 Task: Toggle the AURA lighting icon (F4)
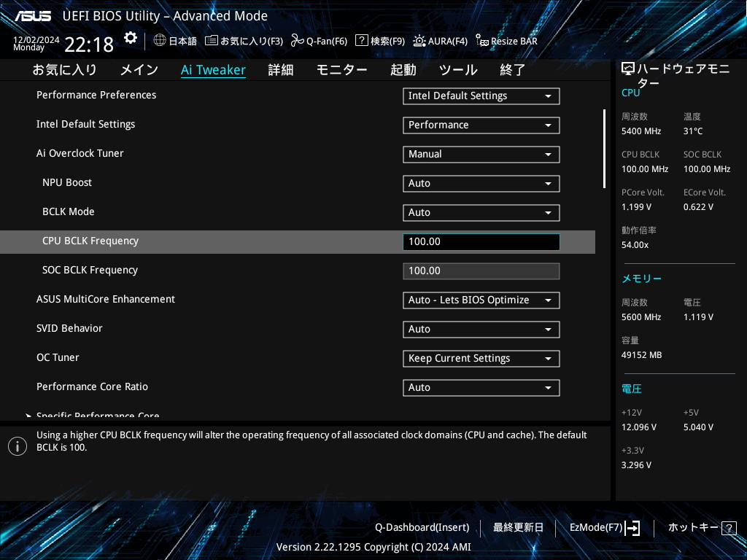pyautogui.click(x=419, y=41)
